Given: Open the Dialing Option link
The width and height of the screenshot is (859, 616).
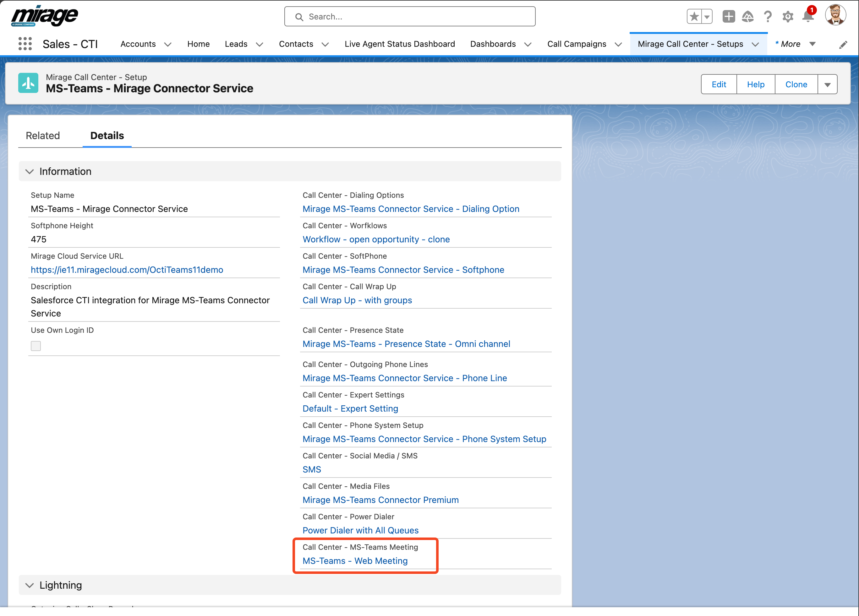Looking at the screenshot, I should (411, 209).
